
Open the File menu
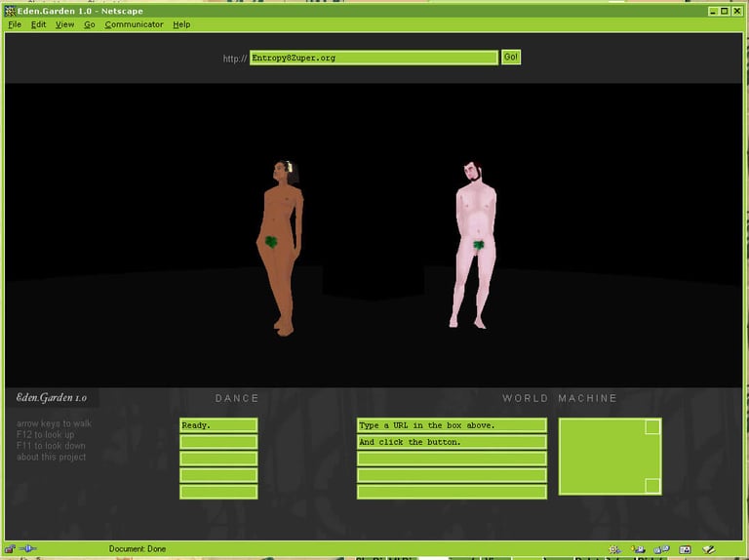pyautogui.click(x=15, y=24)
